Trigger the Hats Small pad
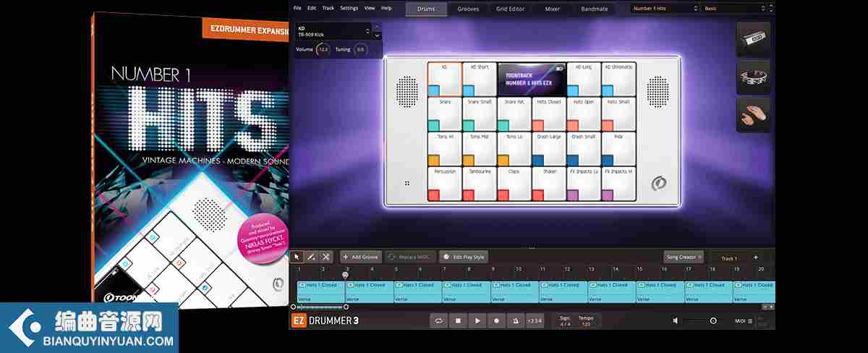Screen dimensions: 868x353 [619, 114]
